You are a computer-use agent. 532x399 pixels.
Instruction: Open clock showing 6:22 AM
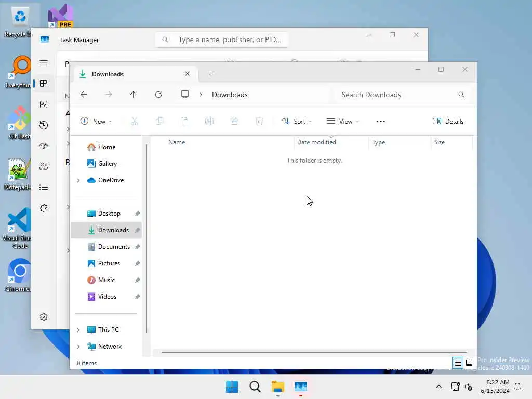pos(495,387)
